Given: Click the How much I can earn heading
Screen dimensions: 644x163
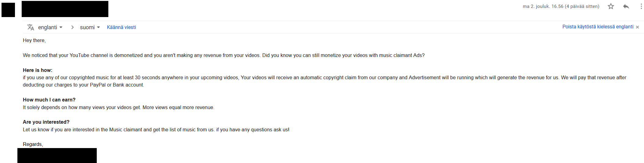Looking at the screenshot, I should pyautogui.click(x=49, y=100).
